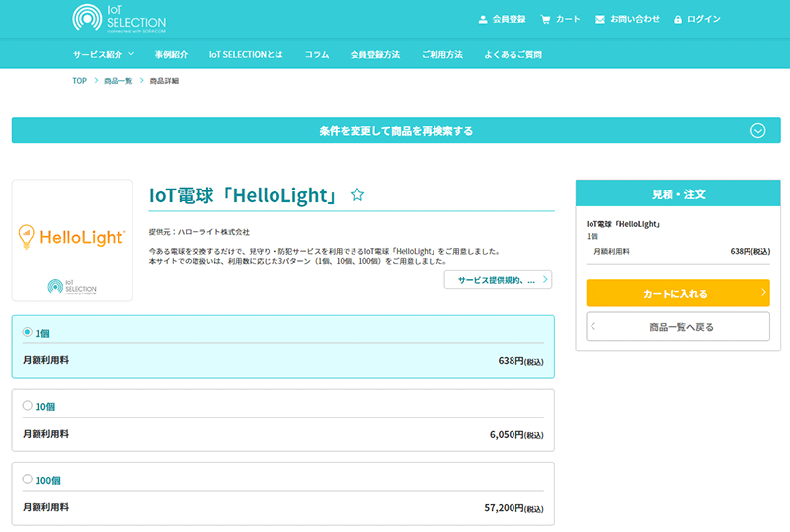Click the 会員登録 header link
790x532 pixels.
coord(509,19)
